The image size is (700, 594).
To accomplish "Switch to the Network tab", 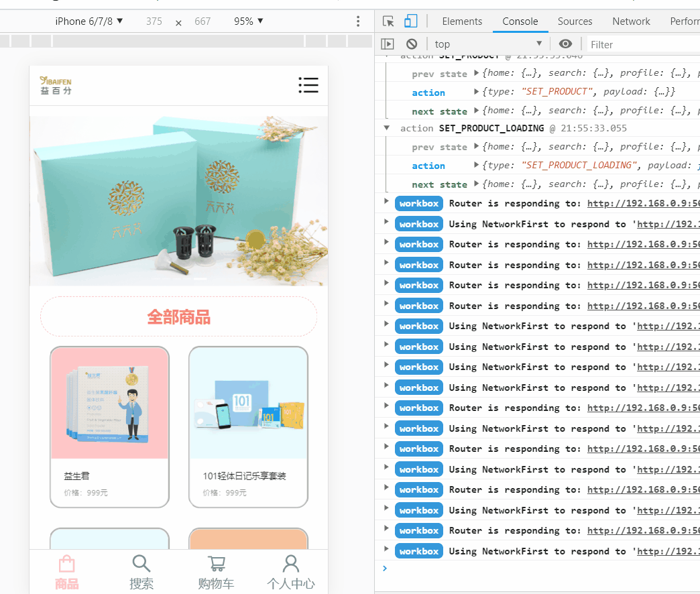I will coord(631,21).
